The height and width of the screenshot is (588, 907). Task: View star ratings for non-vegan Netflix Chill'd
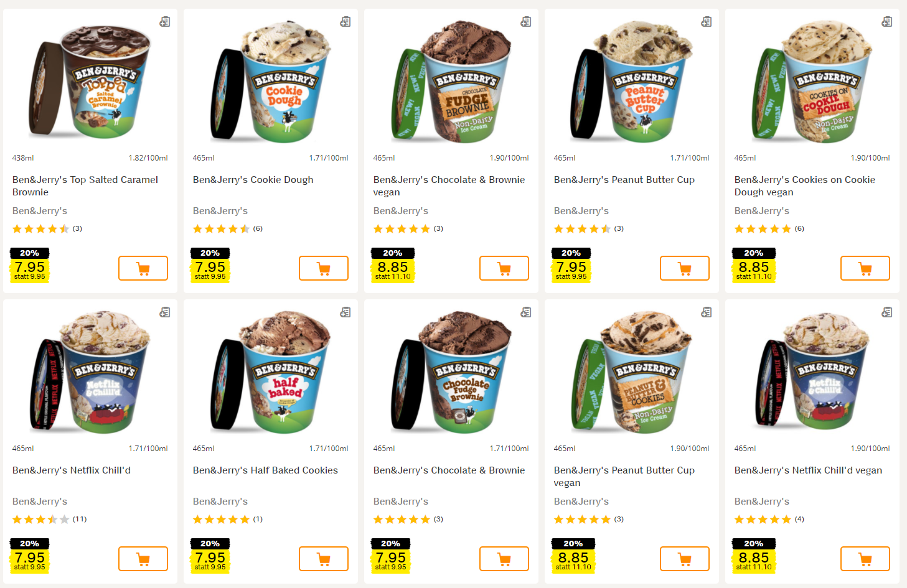[x=41, y=520]
